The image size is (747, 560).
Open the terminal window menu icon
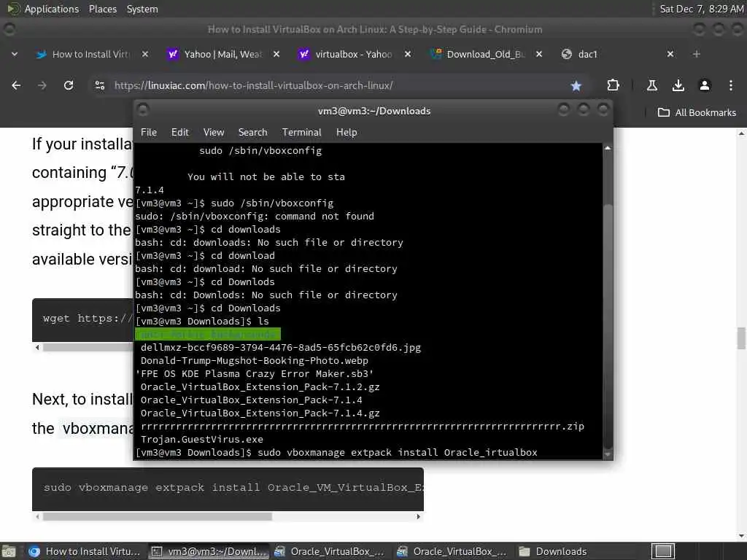[143, 111]
